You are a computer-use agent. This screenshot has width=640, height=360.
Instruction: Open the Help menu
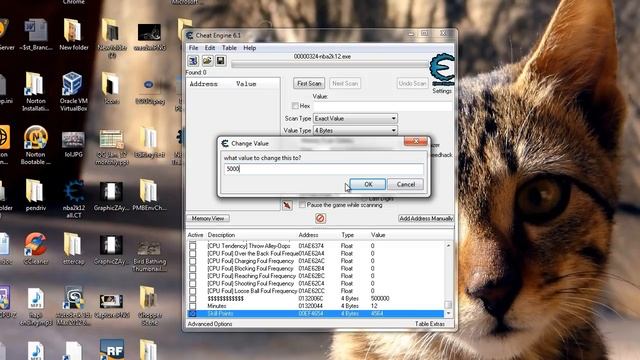249,48
